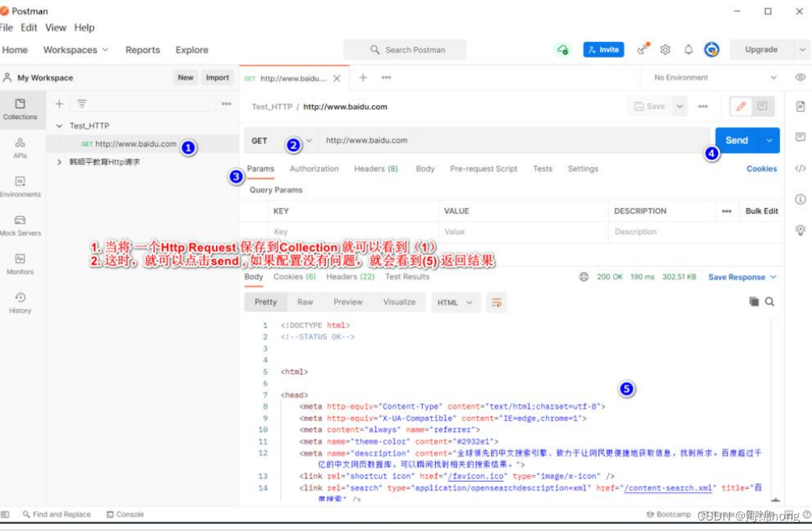812x531 pixels.
Task: Open the query params column options ellipsis
Action: click(726, 210)
